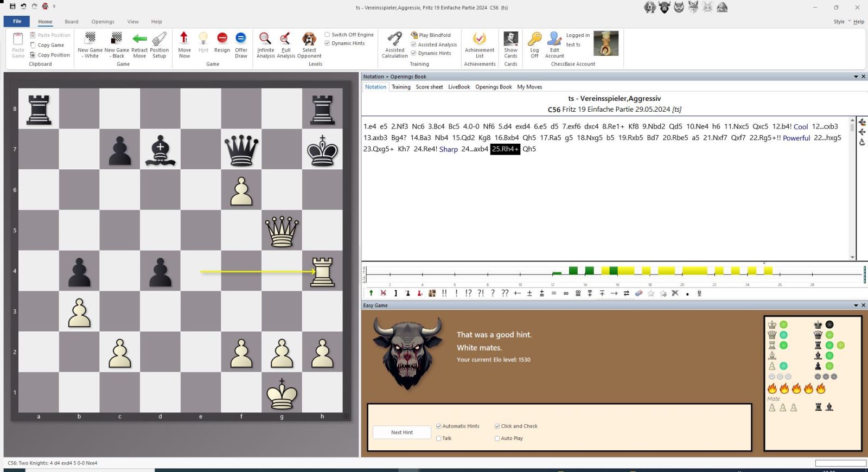The width and height of the screenshot is (868, 472).
Task: Open Select Opponent dog icon
Action: tap(309, 39)
